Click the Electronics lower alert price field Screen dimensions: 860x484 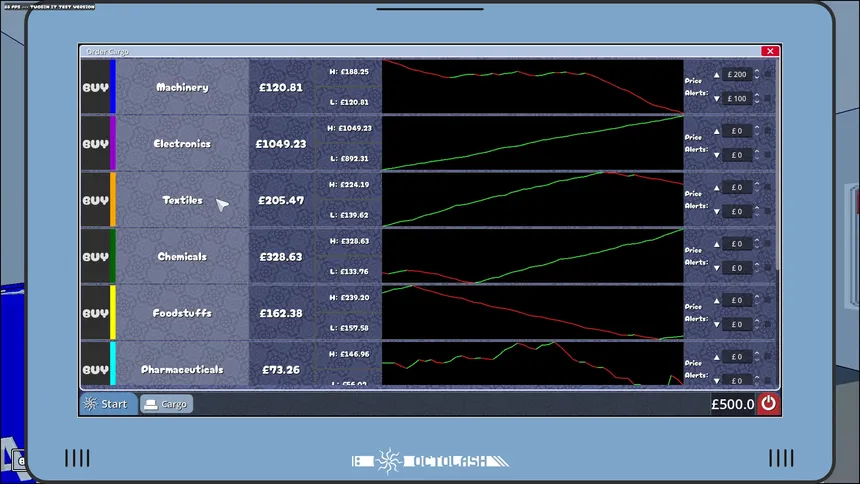tap(737, 155)
